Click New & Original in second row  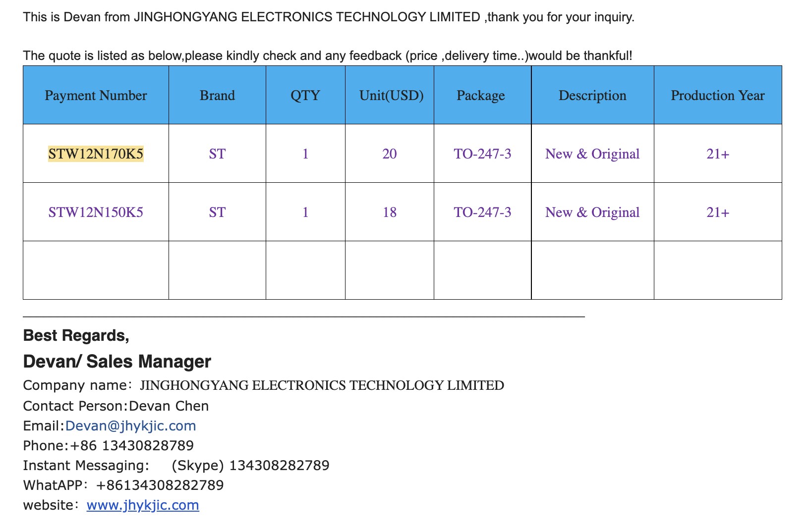coord(592,213)
